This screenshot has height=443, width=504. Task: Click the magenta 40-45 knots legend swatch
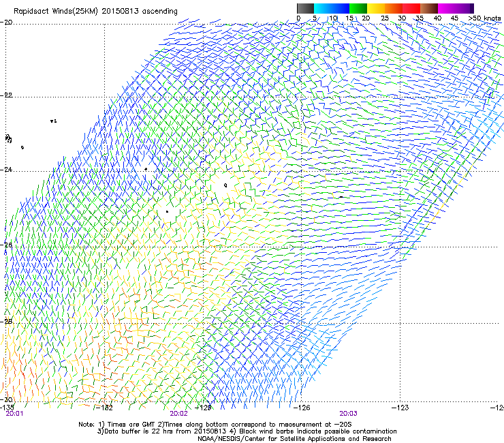[447, 8]
